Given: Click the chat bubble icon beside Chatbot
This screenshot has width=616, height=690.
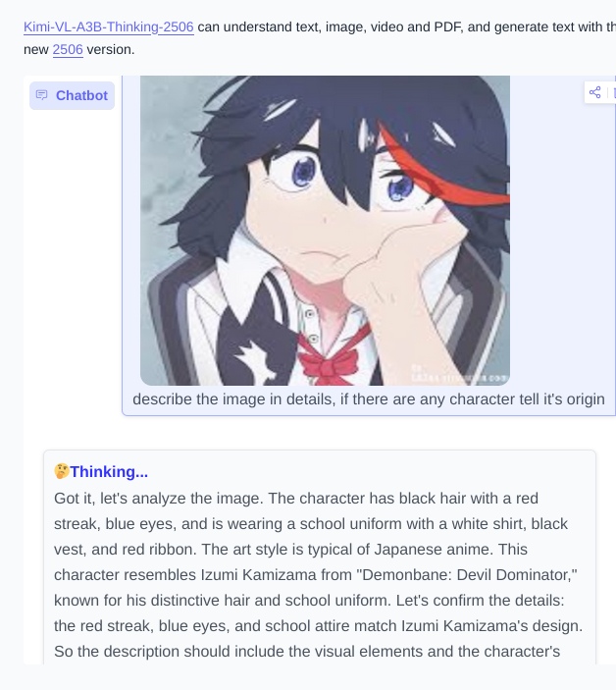Looking at the screenshot, I should point(42,95).
